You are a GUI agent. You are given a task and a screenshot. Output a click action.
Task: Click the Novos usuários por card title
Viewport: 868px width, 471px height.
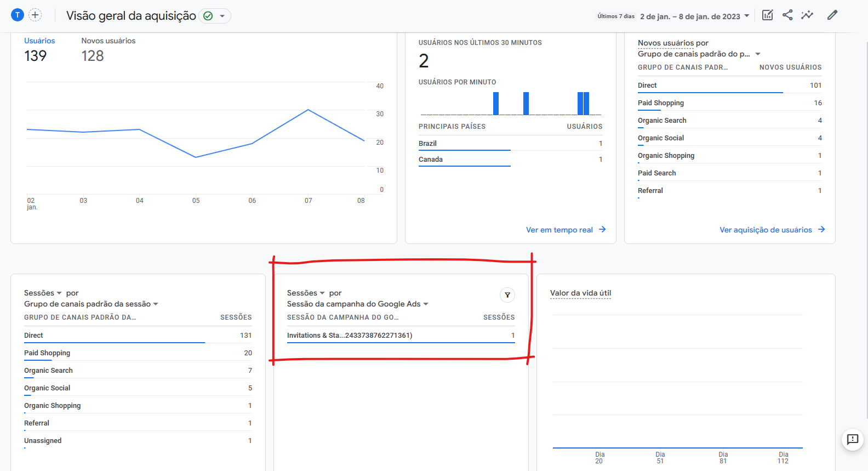click(673, 43)
